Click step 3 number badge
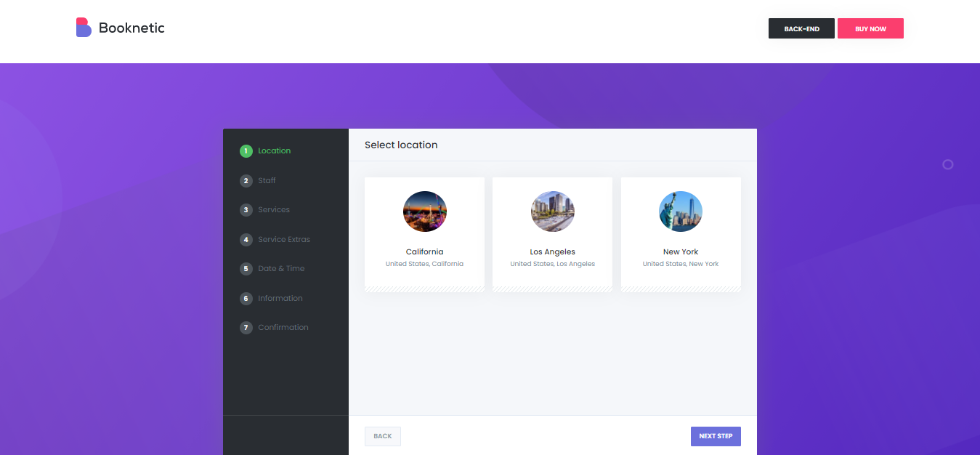Viewport: 980px width, 455px height. [x=246, y=210]
